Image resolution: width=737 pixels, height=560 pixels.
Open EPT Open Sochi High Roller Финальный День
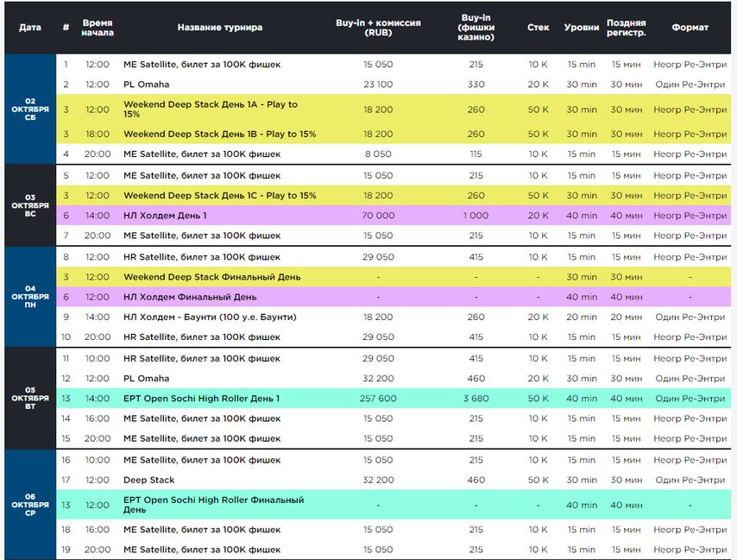[213, 505]
